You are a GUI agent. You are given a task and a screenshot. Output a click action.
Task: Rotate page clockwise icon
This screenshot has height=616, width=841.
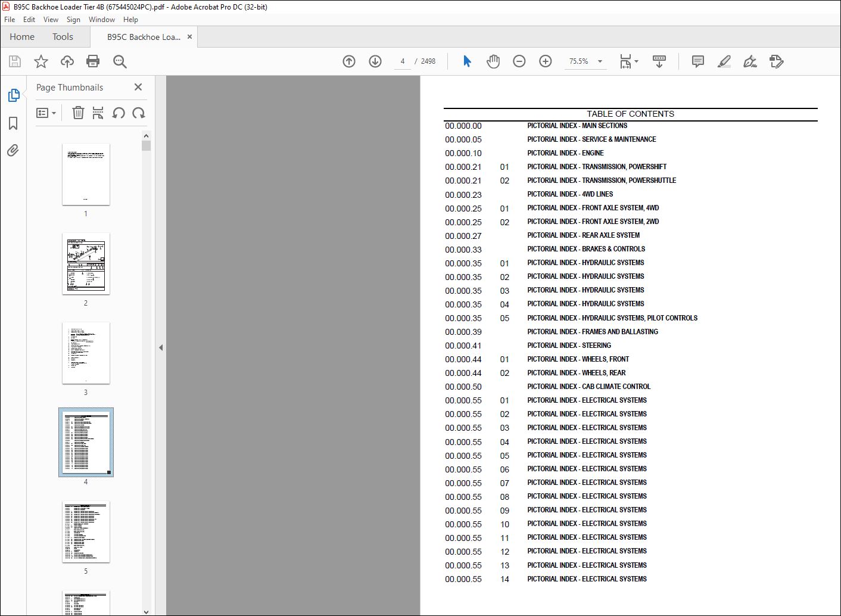(139, 113)
